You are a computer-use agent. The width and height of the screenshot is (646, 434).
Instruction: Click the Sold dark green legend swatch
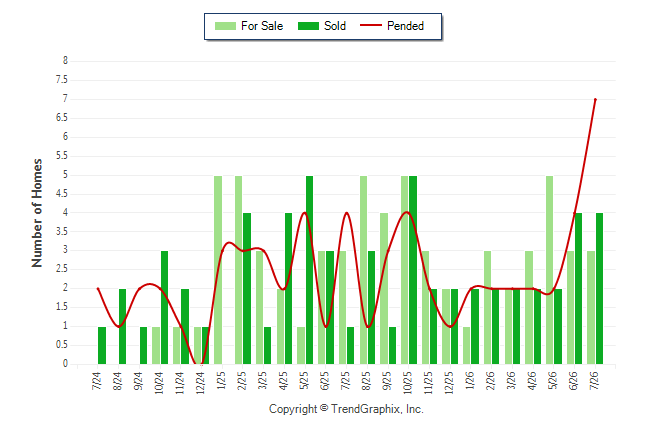309,26
